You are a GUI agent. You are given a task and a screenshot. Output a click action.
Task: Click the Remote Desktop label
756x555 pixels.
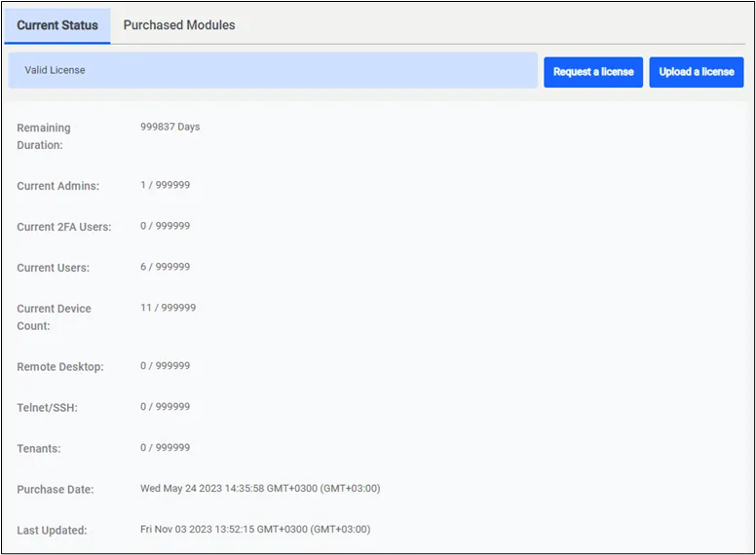point(60,367)
